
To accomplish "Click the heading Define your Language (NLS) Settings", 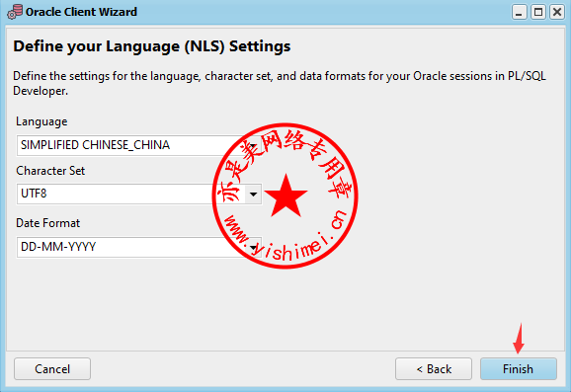I will [x=152, y=46].
